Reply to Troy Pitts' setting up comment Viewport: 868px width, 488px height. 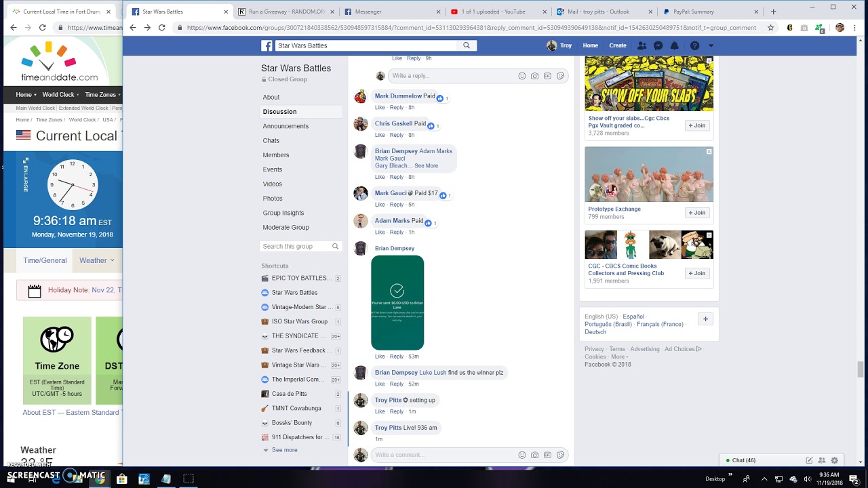[x=397, y=411]
